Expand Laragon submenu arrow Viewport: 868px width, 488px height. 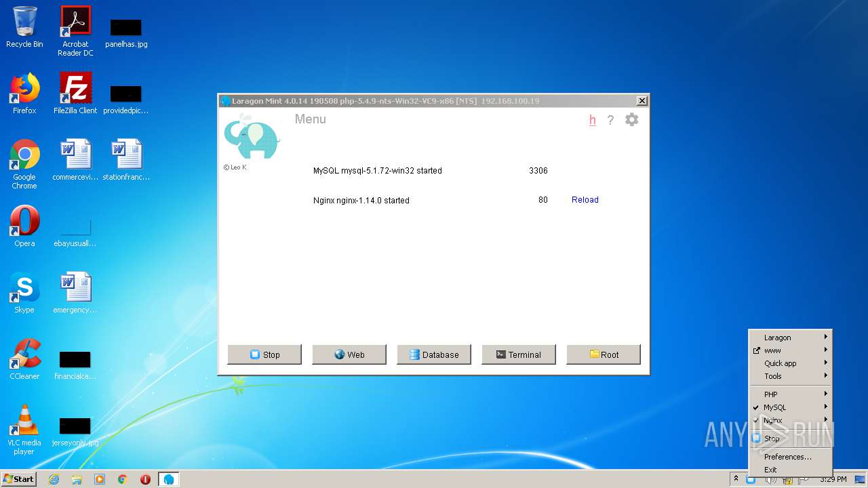(826, 337)
